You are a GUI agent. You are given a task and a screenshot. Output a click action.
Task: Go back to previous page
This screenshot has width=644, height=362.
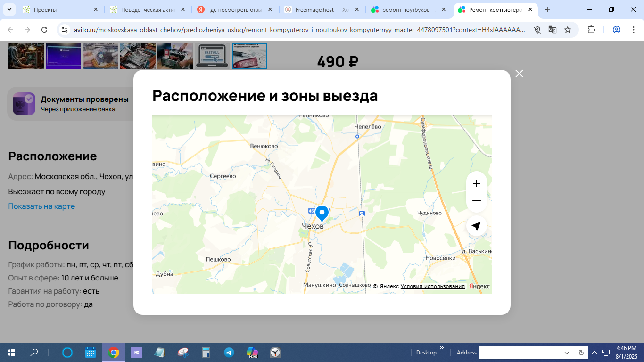(x=10, y=30)
